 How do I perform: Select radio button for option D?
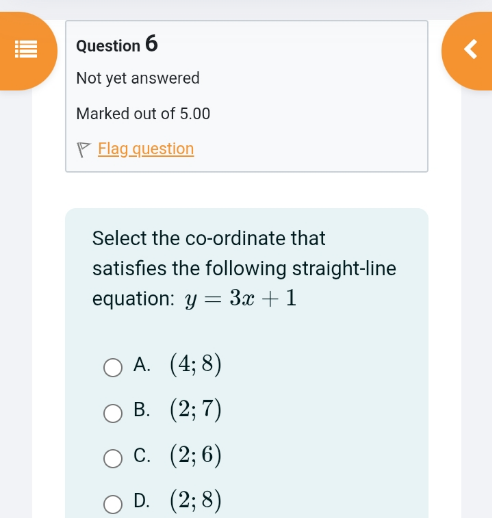[113, 504]
